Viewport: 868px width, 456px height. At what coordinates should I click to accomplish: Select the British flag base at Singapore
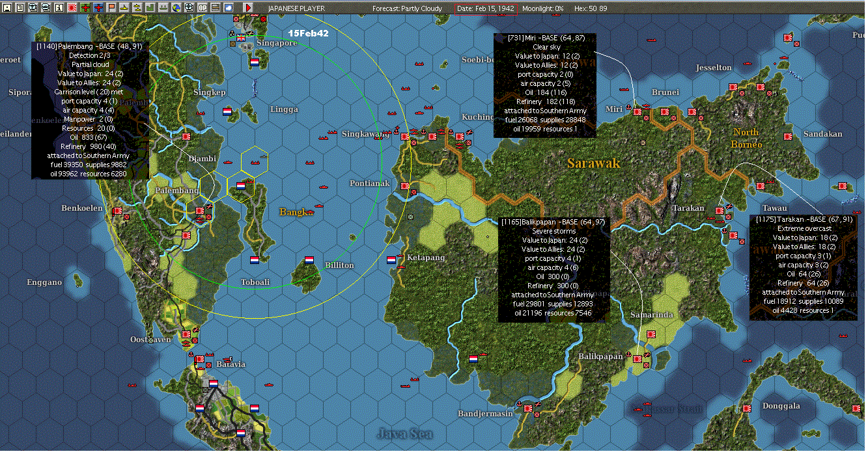tap(242, 38)
